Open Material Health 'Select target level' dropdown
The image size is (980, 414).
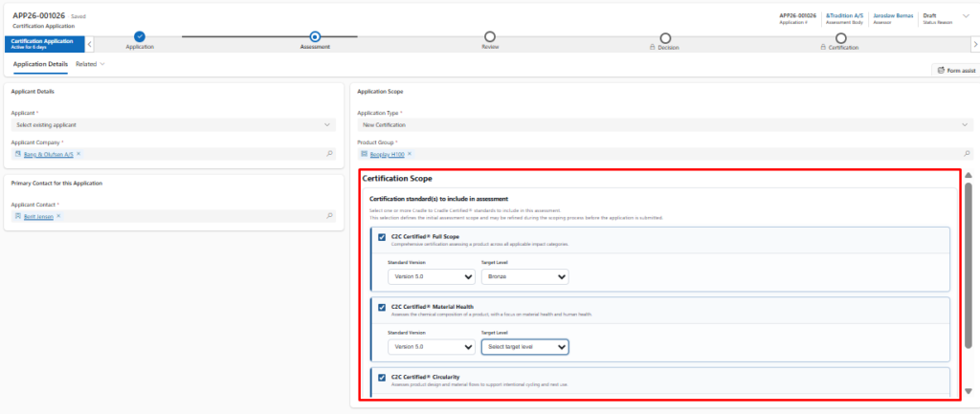524,346
